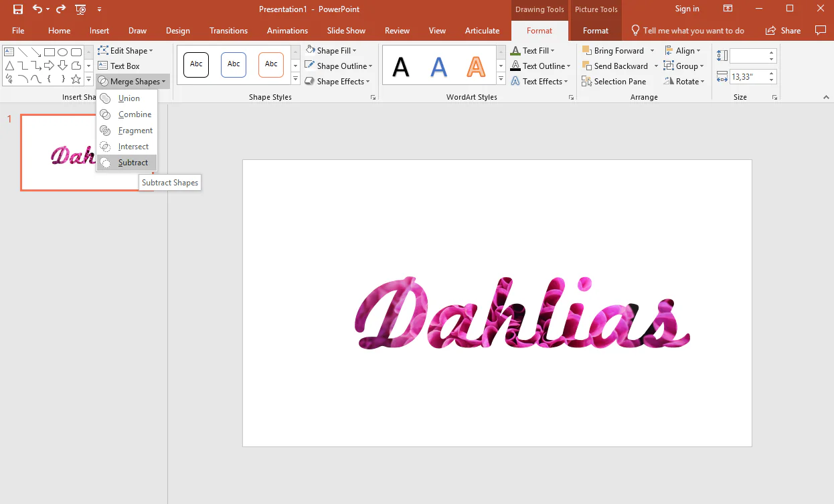The height and width of the screenshot is (504, 834).
Task: Open WordArt Styles dialog launcher
Action: (571, 98)
